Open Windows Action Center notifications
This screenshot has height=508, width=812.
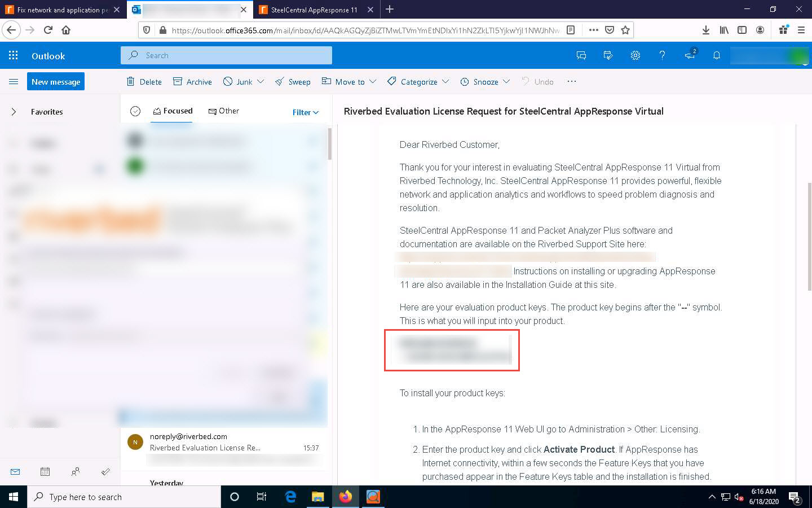click(x=795, y=497)
